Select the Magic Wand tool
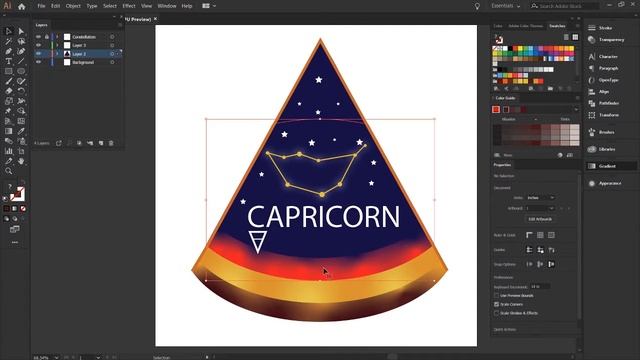The image size is (640, 360). [x=8, y=41]
